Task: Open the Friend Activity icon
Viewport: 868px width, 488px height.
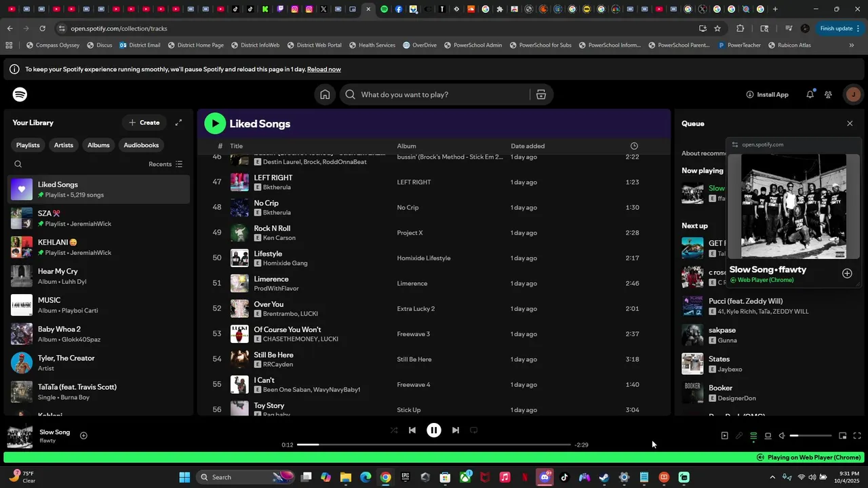Action: [x=828, y=94]
